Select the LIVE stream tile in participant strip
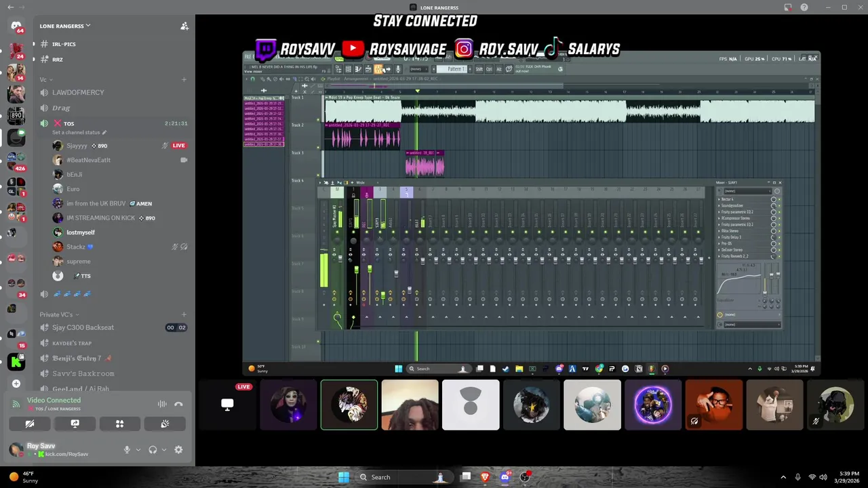 coord(227,405)
